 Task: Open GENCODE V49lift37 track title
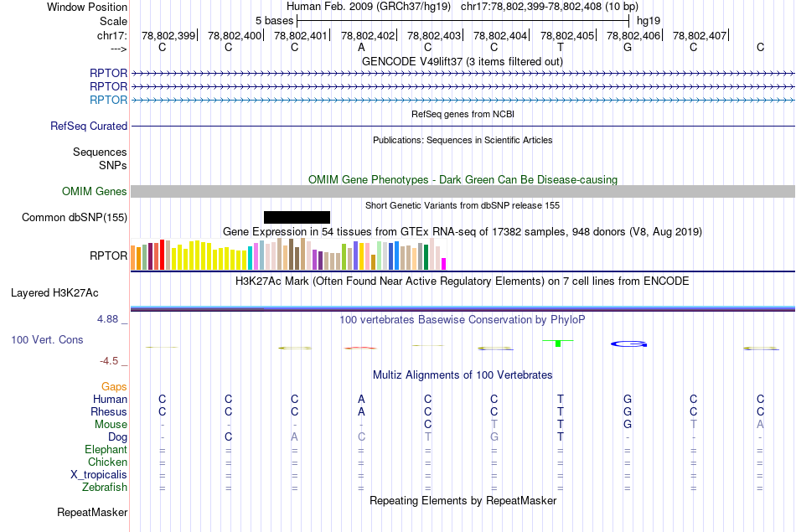462,61
